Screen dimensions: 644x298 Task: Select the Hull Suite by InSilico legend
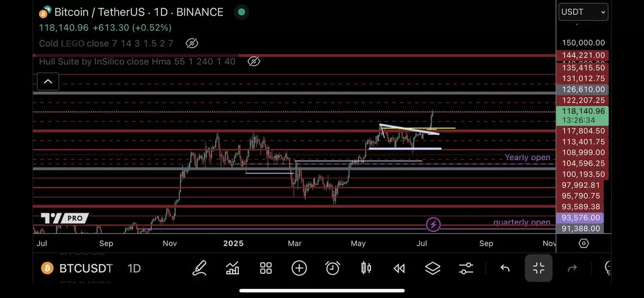(137, 62)
